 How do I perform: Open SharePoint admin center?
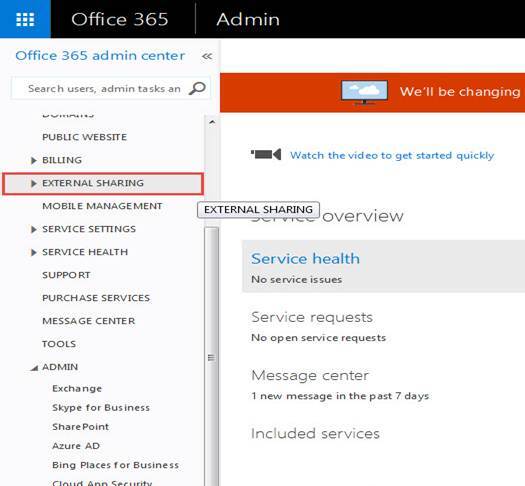tap(80, 427)
